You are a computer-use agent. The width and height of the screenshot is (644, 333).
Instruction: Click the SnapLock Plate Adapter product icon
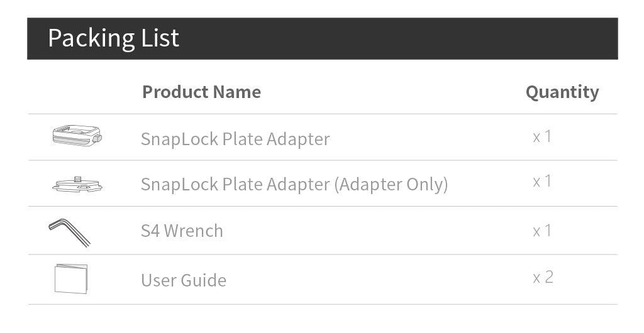coord(77,136)
